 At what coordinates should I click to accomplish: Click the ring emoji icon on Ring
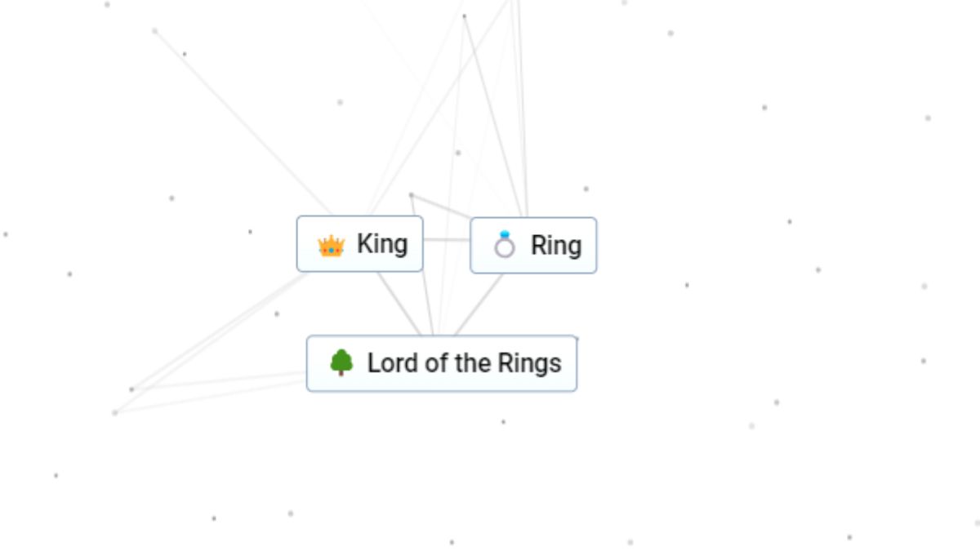click(505, 245)
